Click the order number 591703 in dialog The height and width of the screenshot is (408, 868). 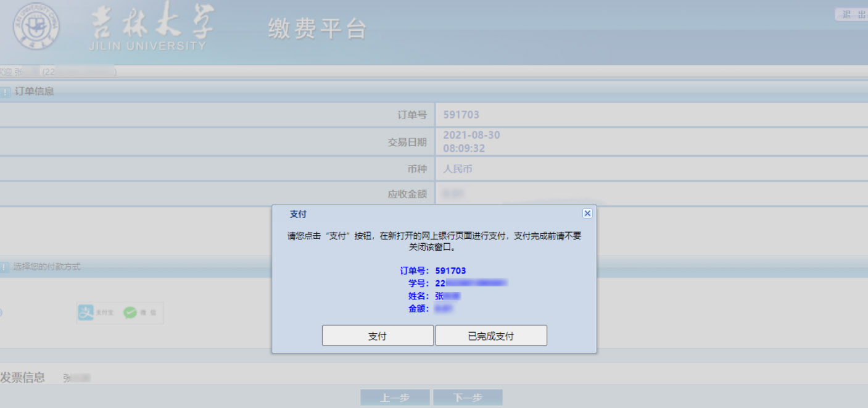(450, 271)
